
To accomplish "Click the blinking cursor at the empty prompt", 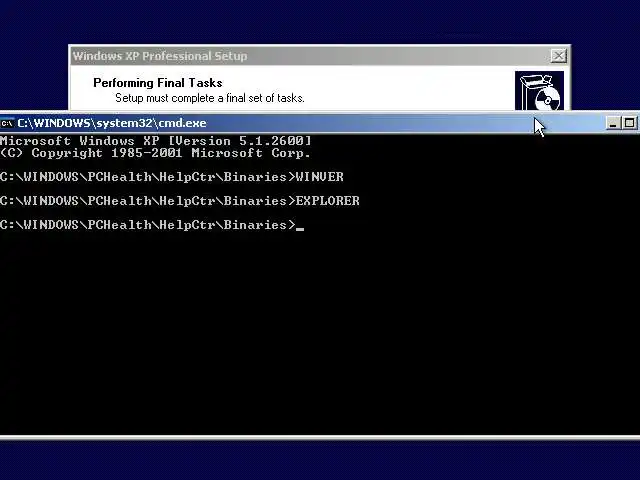I will (300, 229).
